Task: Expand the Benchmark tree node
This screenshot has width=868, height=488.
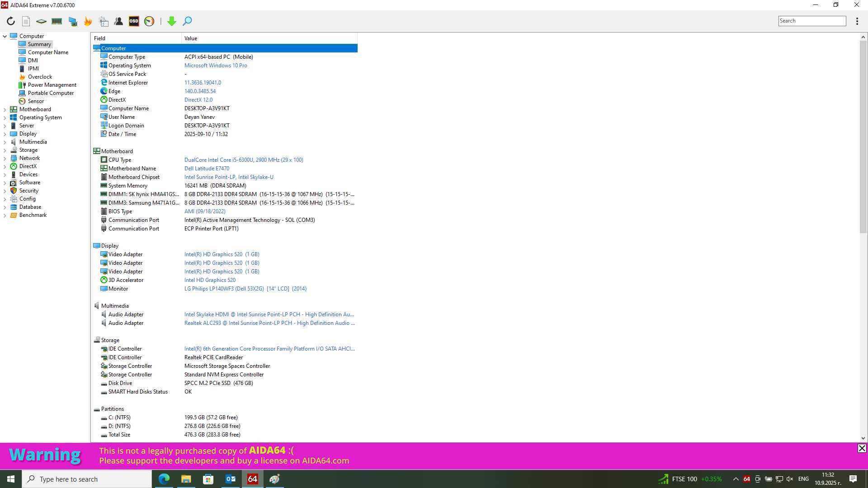Action: 5,215
